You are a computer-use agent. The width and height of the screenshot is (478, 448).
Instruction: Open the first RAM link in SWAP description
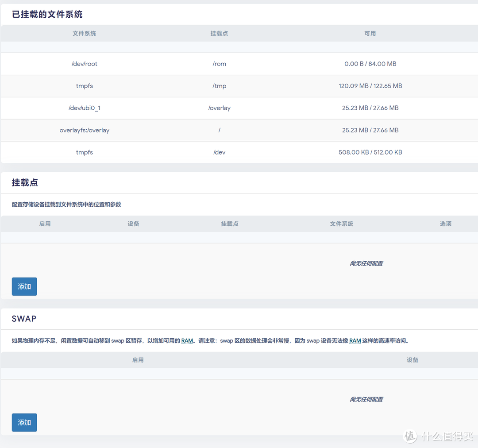point(188,340)
